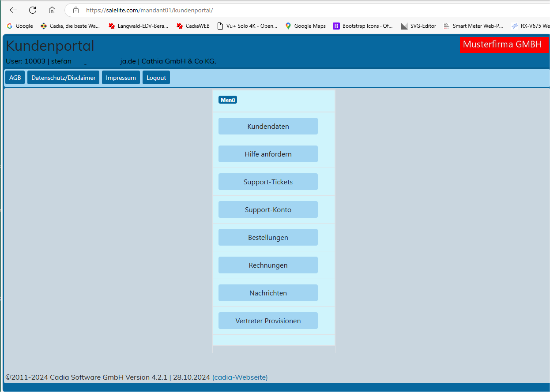
Task: Open Kundendaten from the menu
Action: point(268,126)
